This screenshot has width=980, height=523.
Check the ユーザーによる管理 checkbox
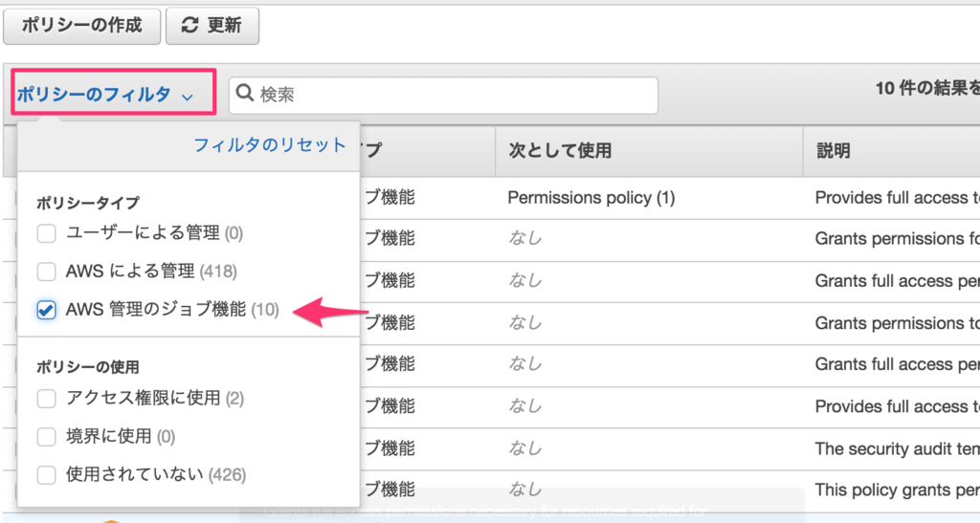46,233
